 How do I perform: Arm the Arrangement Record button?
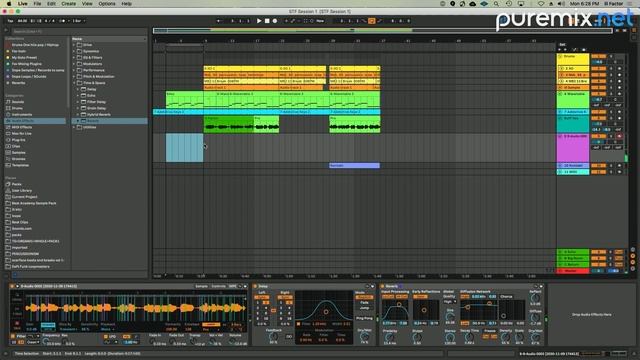coord(275,21)
